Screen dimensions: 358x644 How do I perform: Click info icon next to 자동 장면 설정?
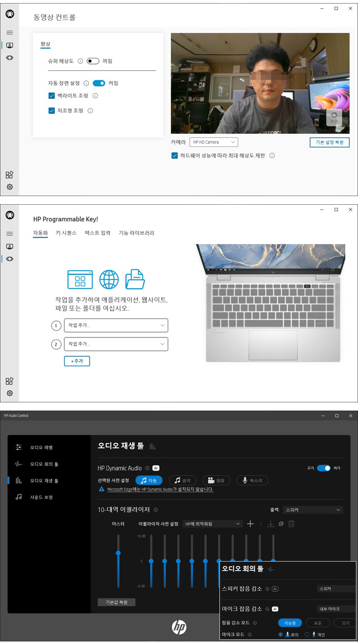[86, 83]
